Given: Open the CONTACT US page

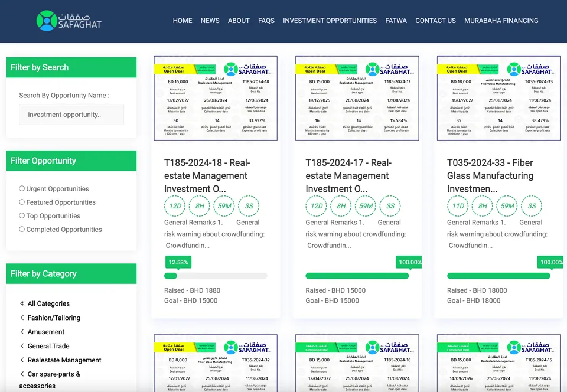Looking at the screenshot, I should click(x=435, y=21).
